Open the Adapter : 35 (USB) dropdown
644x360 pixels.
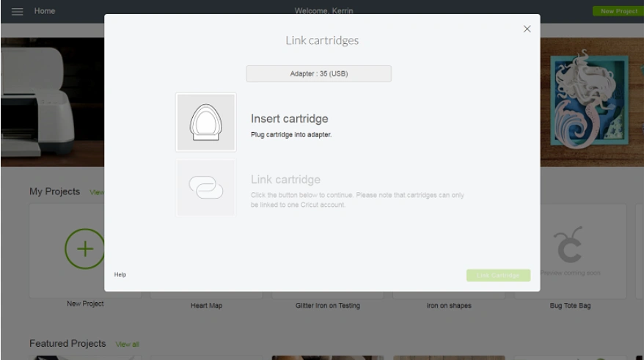(x=319, y=73)
